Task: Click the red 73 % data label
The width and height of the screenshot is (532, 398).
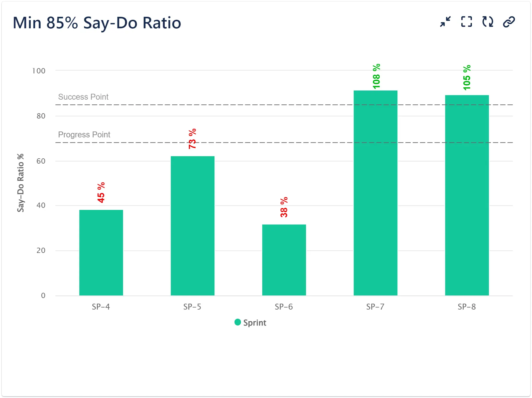Action: coord(192,139)
